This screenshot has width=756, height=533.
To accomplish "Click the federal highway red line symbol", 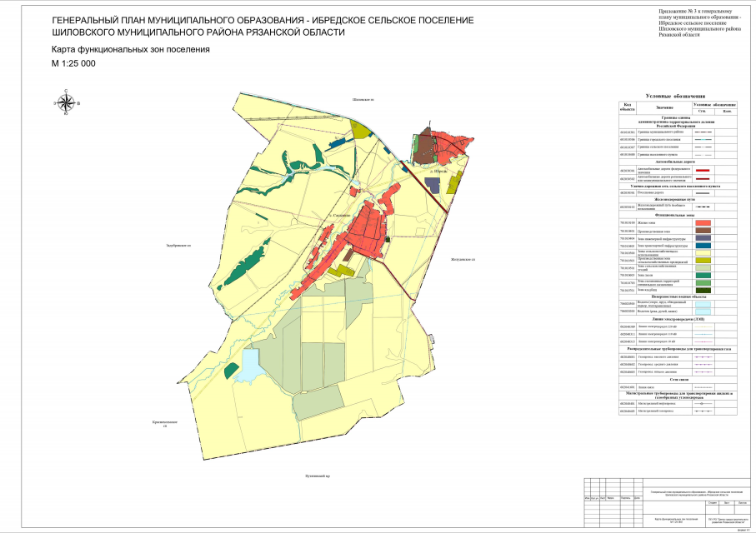I will tap(702, 169).
